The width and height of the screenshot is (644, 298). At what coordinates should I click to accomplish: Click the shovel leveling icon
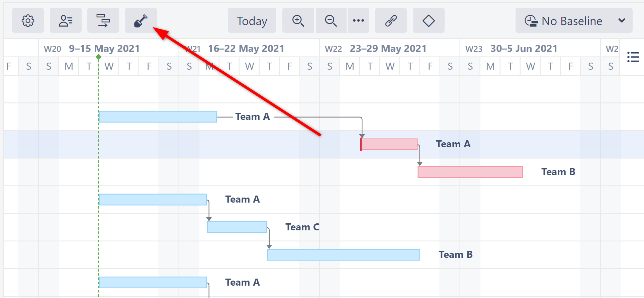tap(141, 21)
